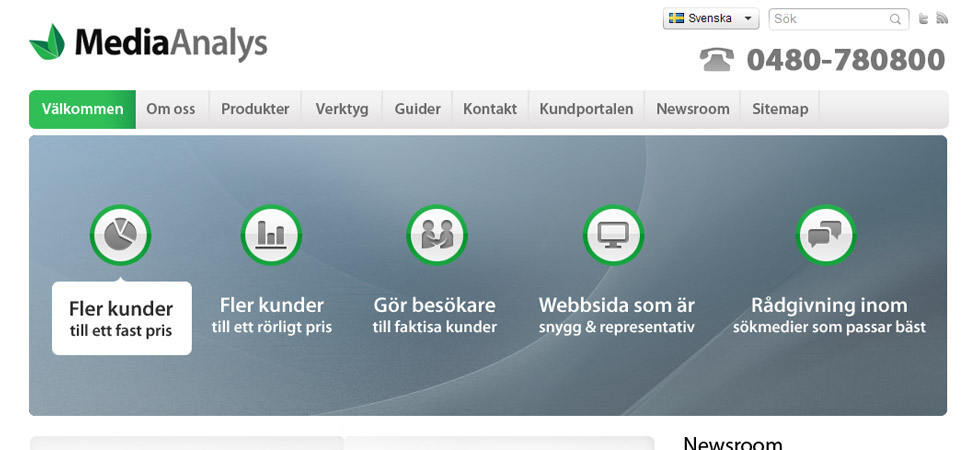Viewport: 980px width, 450px height.
Task: Click the handshake people circle icon
Action: coord(436,235)
